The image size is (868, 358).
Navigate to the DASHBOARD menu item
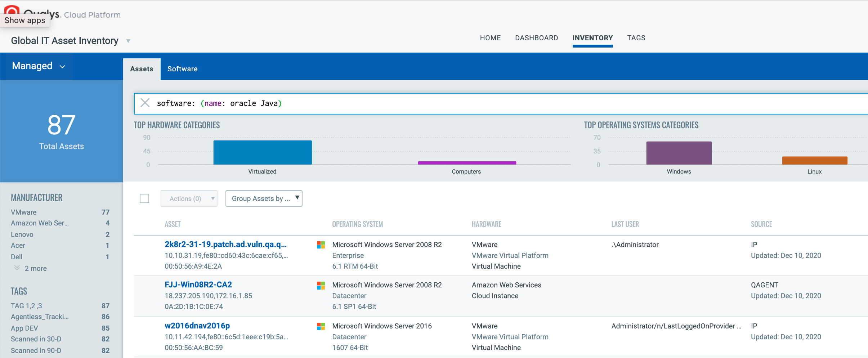(x=536, y=38)
